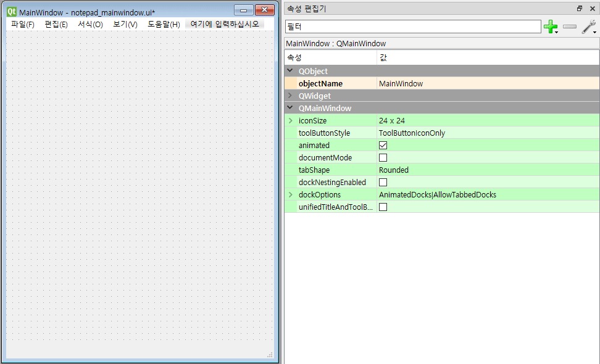Click the 24 x 24 iconSize value
This screenshot has width=600, height=364.
point(392,120)
